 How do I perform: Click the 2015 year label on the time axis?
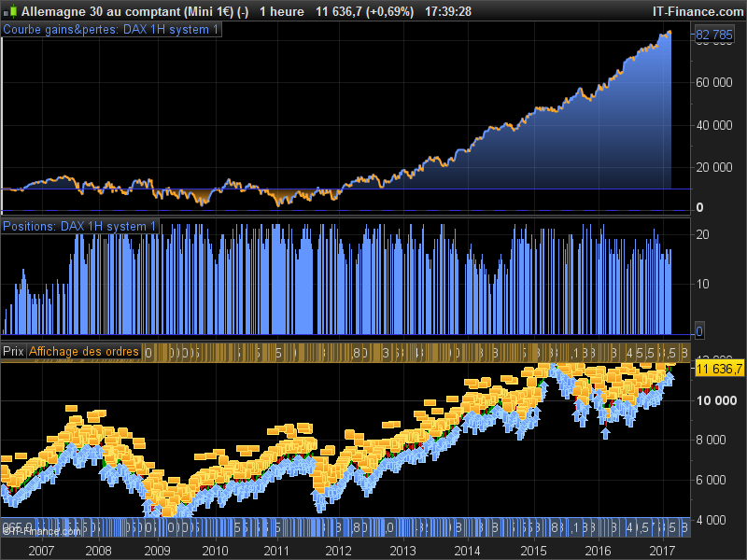pyautogui.click(x=533, y=551)
